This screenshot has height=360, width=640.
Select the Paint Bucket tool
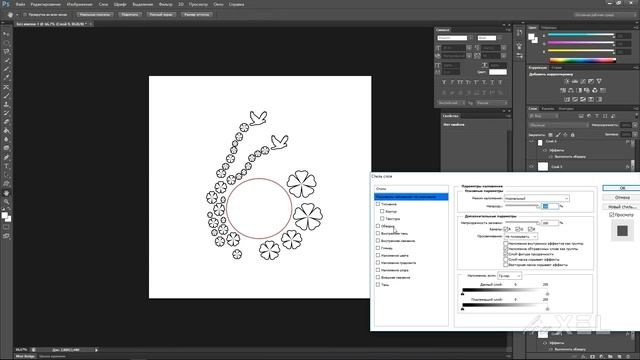point(6,131)
